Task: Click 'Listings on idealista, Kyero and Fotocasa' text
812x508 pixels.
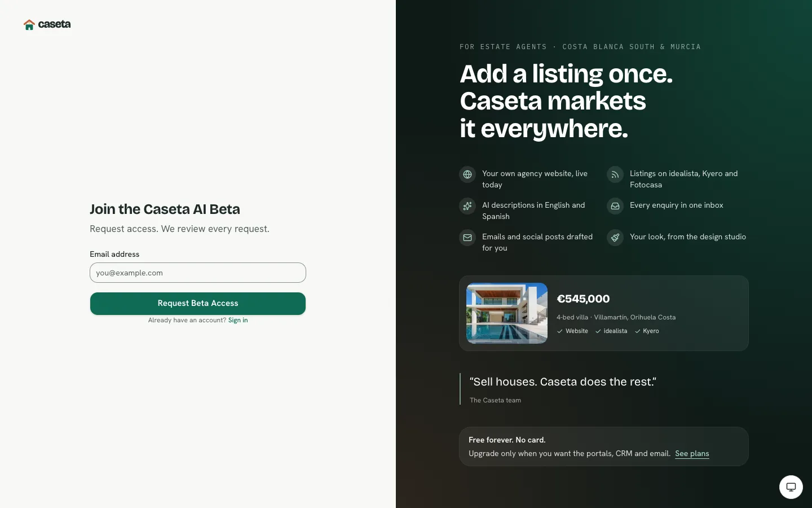Action: pos(683,179)
